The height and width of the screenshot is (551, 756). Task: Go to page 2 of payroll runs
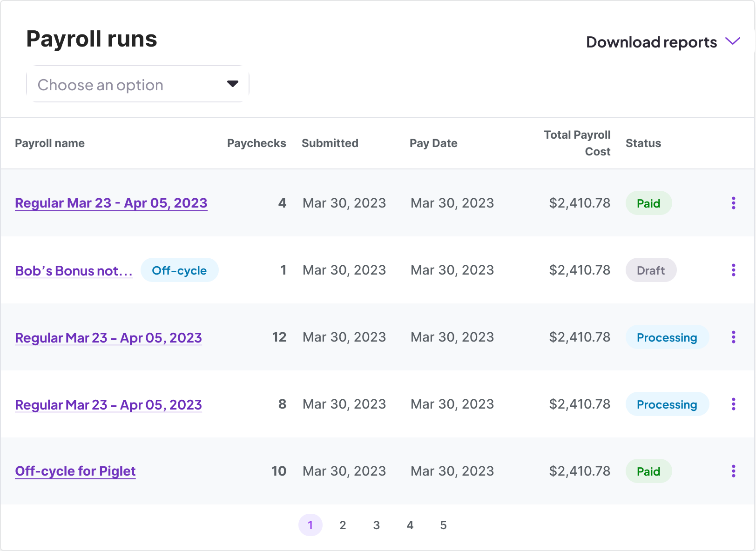point(343,525)
